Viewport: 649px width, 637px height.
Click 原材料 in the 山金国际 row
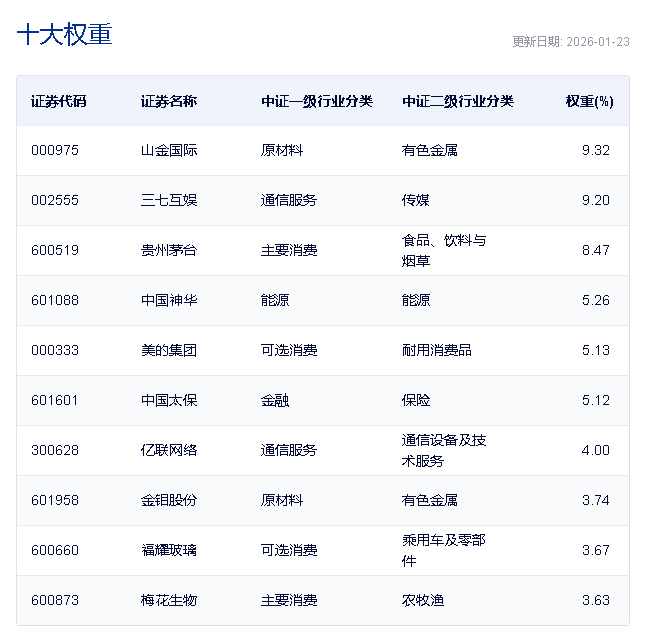[x=282, y=150]
